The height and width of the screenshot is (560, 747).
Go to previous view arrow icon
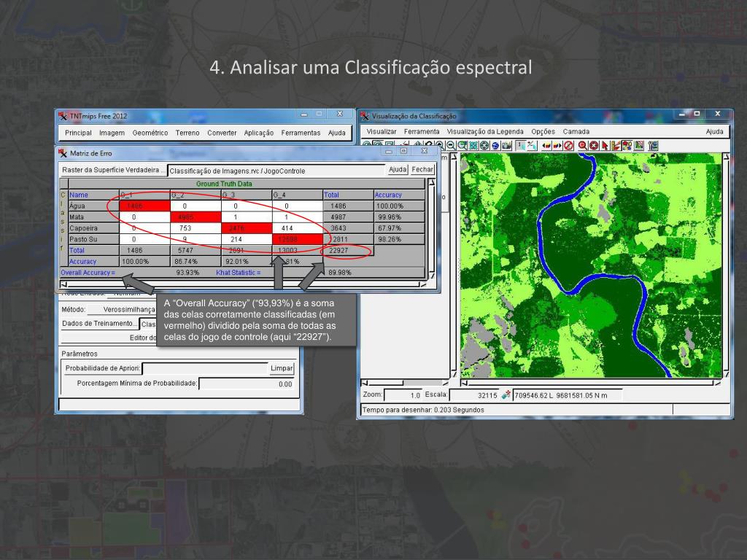click(546, 145)
